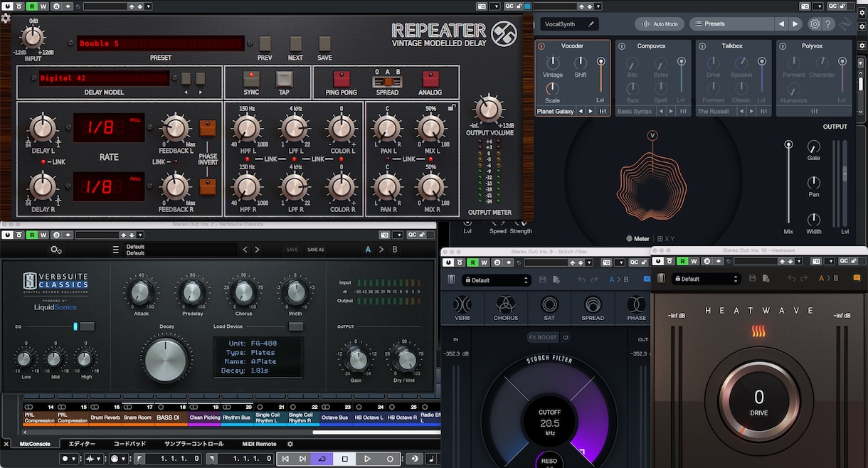Screen dimensions: 868x468
Task: Select the SPREAD effect in Storch Filter
Action: [x=593, y=308]
